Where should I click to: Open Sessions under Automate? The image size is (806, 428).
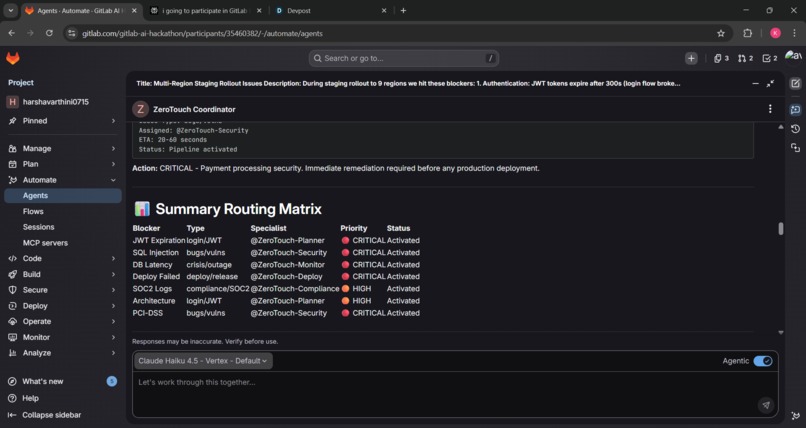click(62, 227)
